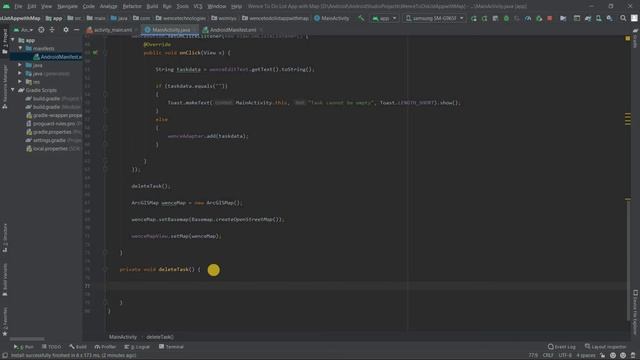Open the SDK Manager icon
The image size is (640, 360).
609,18
